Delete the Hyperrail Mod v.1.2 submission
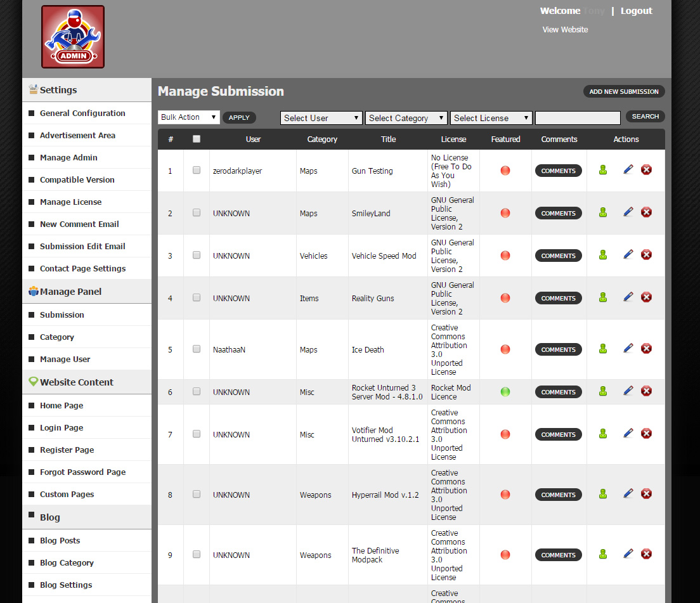Image resolution: width=700 pixels, height=603 pixels. click(x=646, y=494)
